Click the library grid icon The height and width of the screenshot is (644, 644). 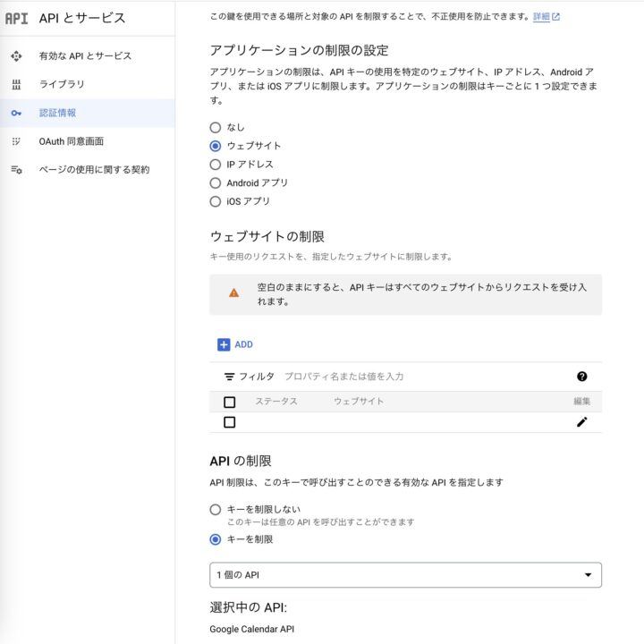[16, 85]
